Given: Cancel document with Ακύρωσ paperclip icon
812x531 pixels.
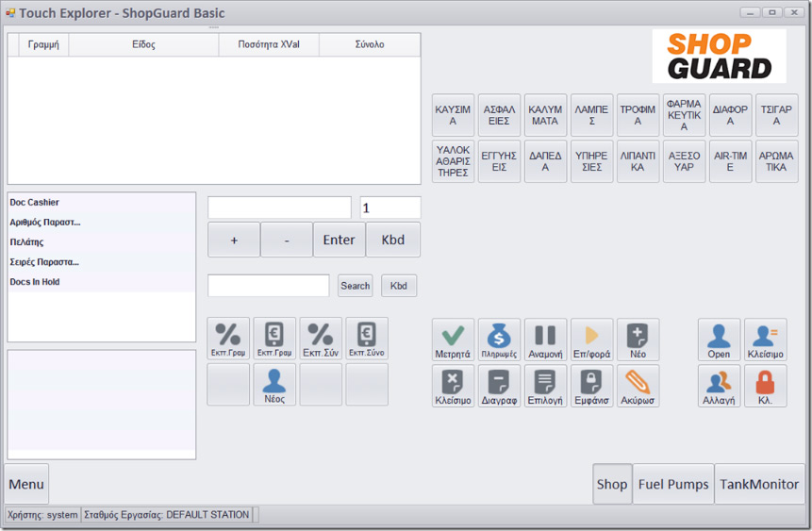Looking at the screenshot, I should (x=638, y=386).
